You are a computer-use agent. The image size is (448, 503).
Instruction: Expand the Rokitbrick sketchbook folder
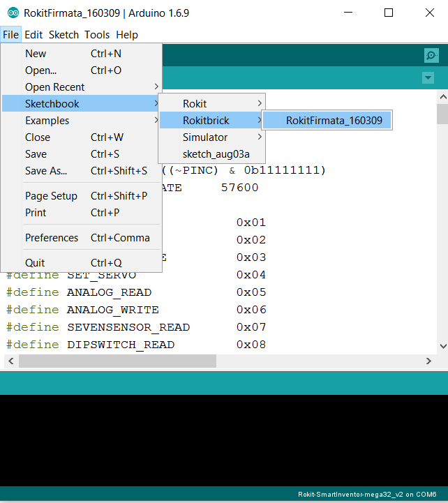[x=212, y=121]
